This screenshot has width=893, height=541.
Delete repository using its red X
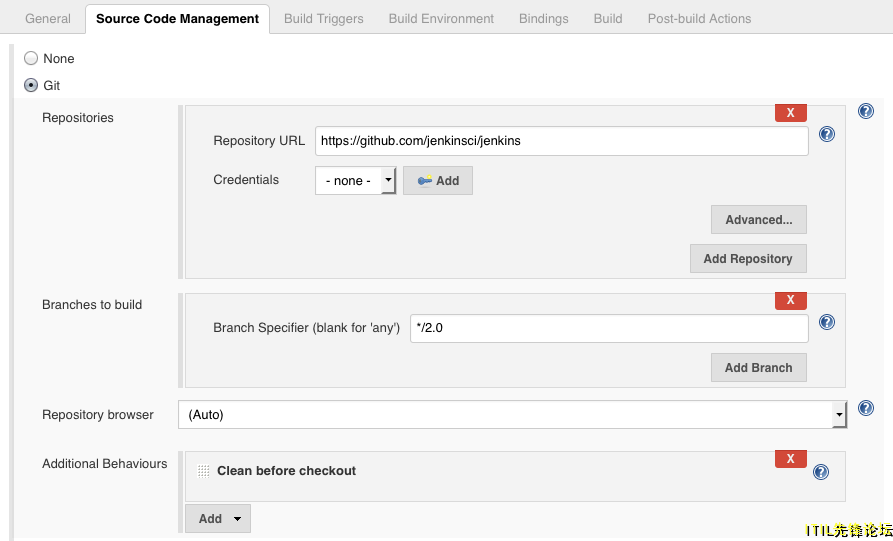pos(790,113)
